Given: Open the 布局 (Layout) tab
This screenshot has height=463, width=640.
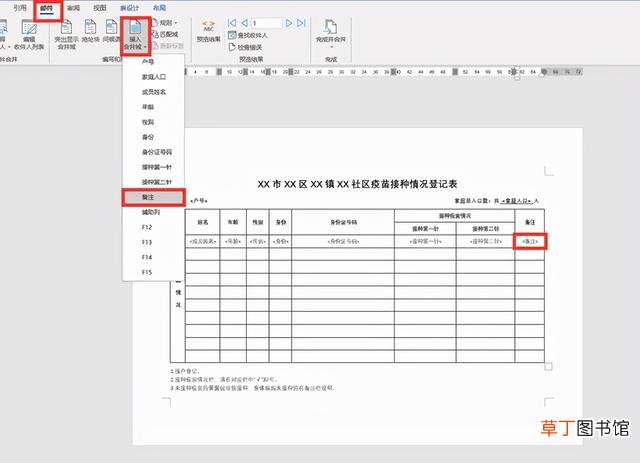Looking at the screenshot, I should coord(159,8).
